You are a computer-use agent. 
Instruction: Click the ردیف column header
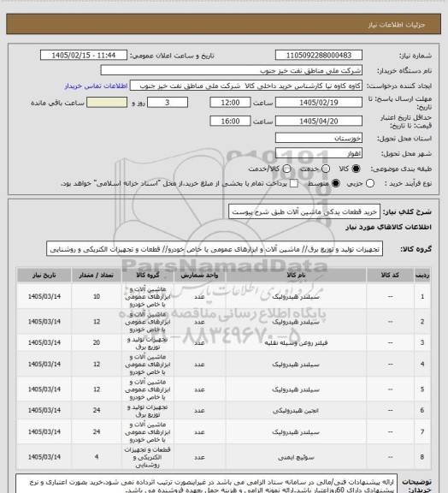[x=422, y=275]
